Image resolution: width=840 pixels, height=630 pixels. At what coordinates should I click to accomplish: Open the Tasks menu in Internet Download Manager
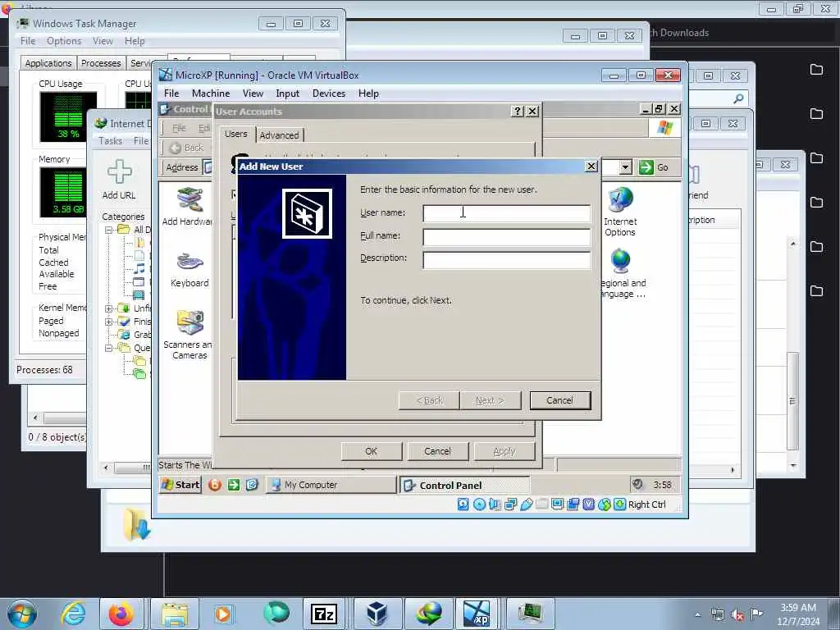pyautogui.click(x=111, y=141)
